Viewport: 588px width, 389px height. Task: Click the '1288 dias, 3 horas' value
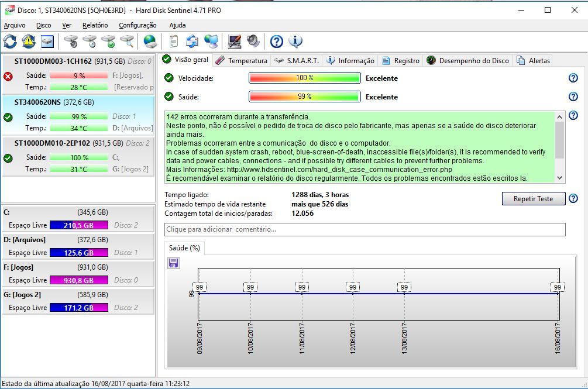tap(320, 194)
